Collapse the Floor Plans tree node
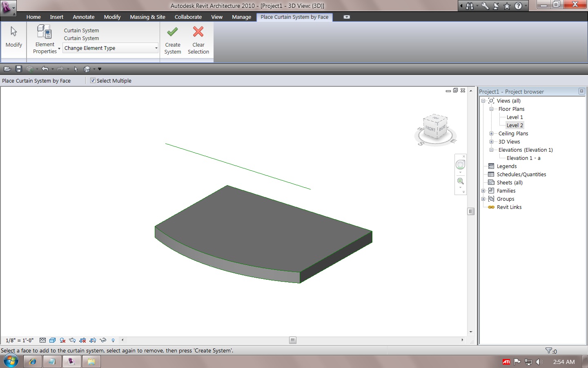Viewport: 588px width, 368px height. tap(491, 109)
